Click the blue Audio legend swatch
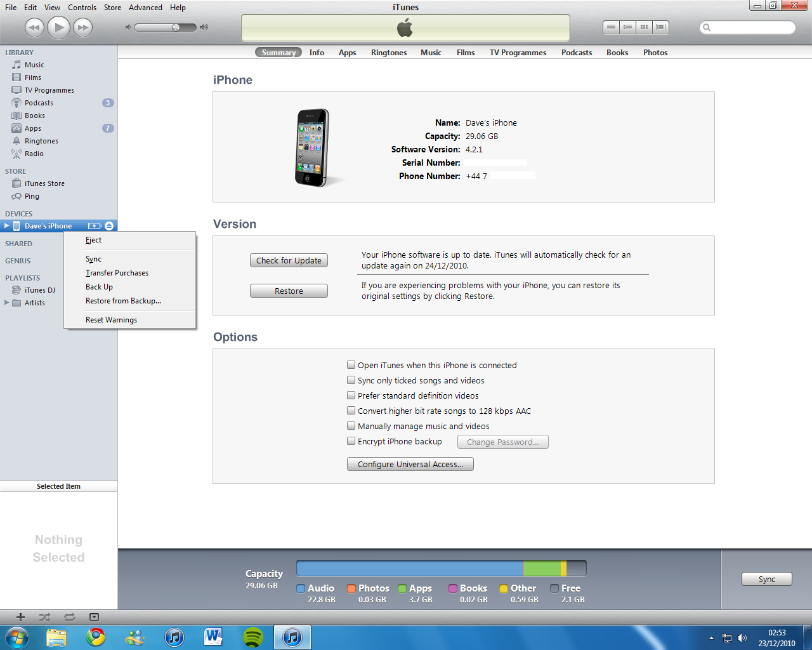Viewport: 812px width, 650px height. [x=301, y=588]
